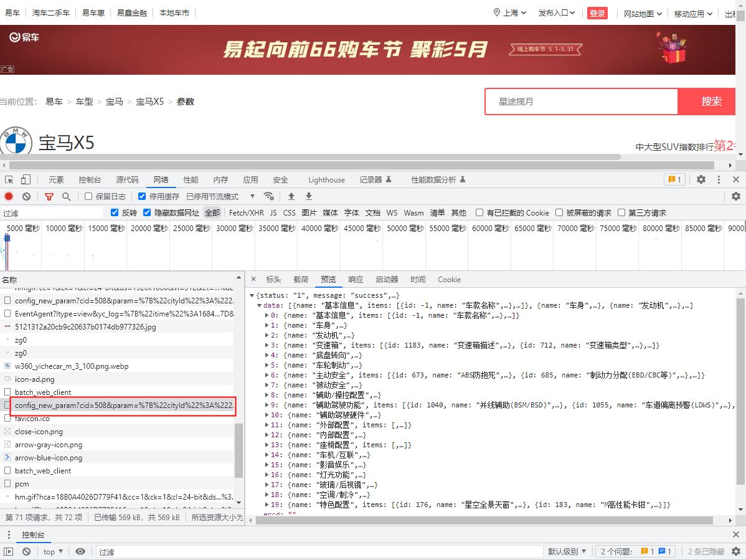Open network search magnifier icon
This screenshot has width=746, height=560.
tap(66, 196)
